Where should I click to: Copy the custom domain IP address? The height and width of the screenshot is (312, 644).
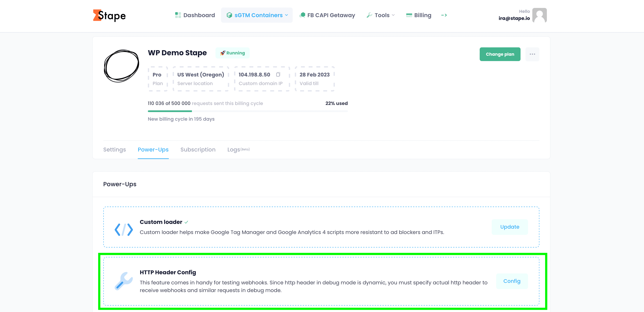(278, 74)
